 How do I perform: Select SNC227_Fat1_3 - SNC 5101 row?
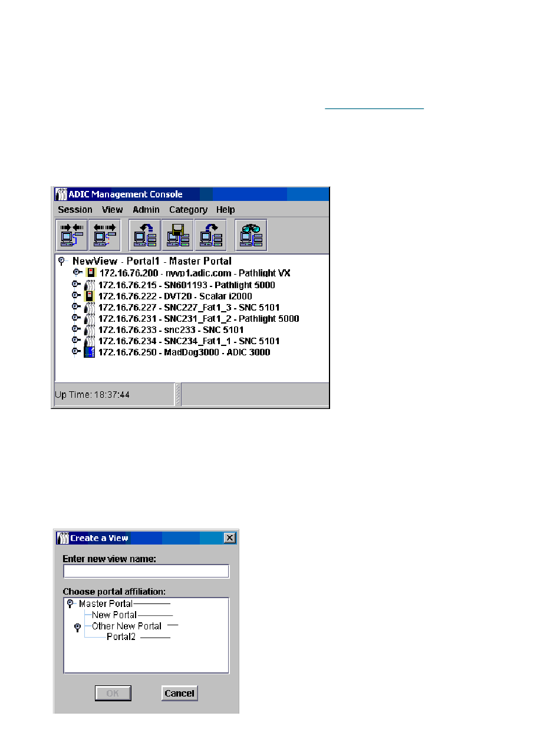point(189,308)
